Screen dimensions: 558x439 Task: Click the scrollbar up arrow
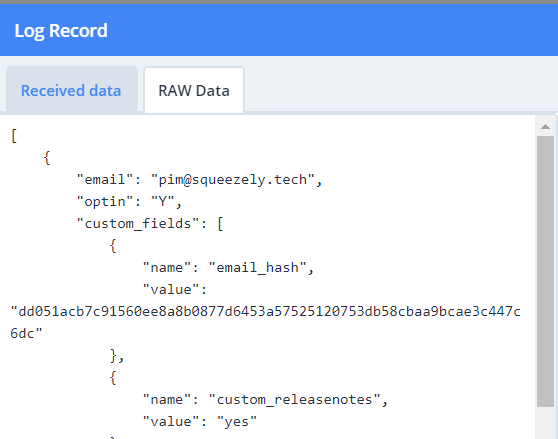tap(545, 127)
